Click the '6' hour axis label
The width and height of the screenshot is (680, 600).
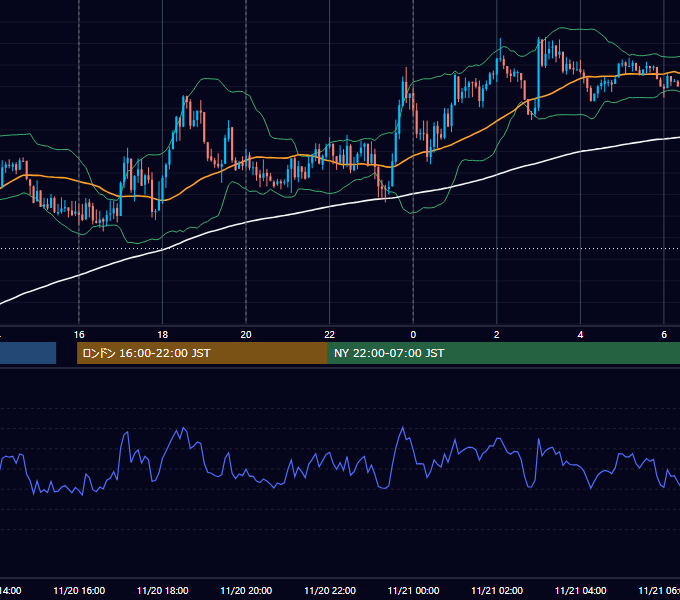click(x=664, y=335)
